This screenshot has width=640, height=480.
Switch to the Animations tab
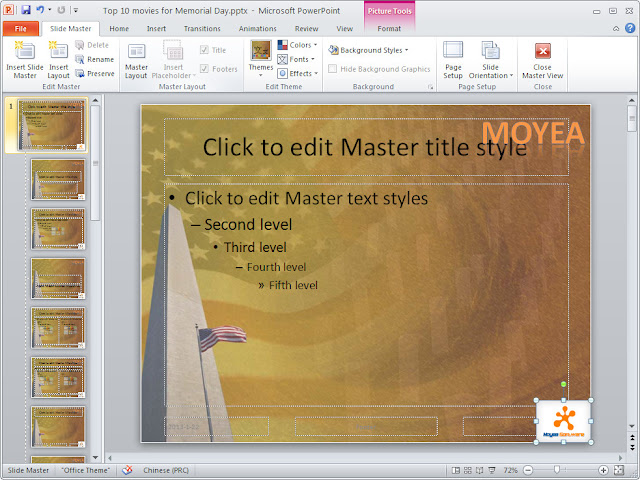coord(258,28)
